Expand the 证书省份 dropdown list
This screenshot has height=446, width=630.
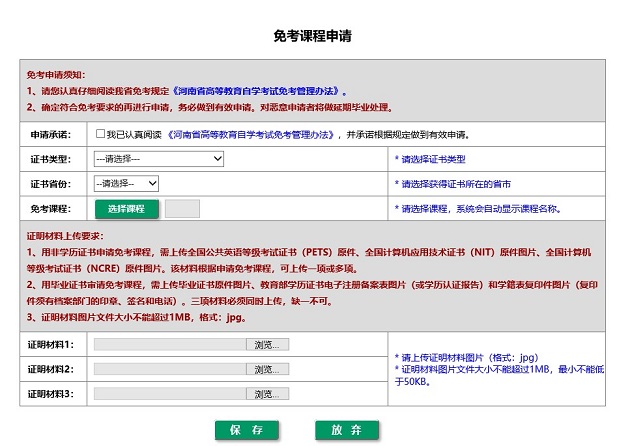pyautogui.click(x=126, y=184)
